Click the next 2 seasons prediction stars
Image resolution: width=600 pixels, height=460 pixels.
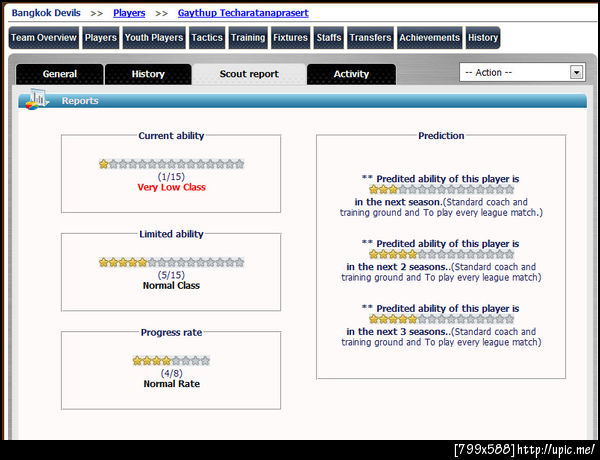[x=441, y=254]
